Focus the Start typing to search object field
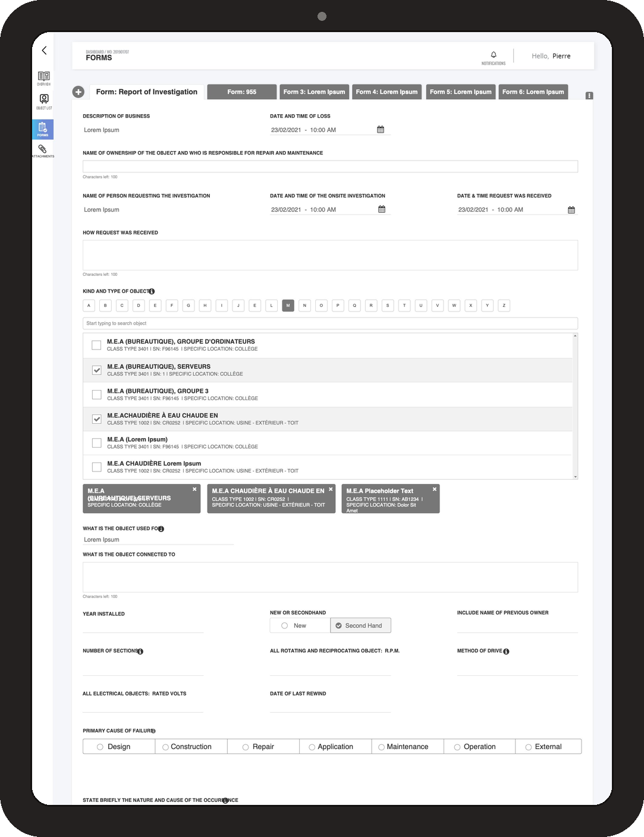644x837 pixels. [x=330, y=323]
